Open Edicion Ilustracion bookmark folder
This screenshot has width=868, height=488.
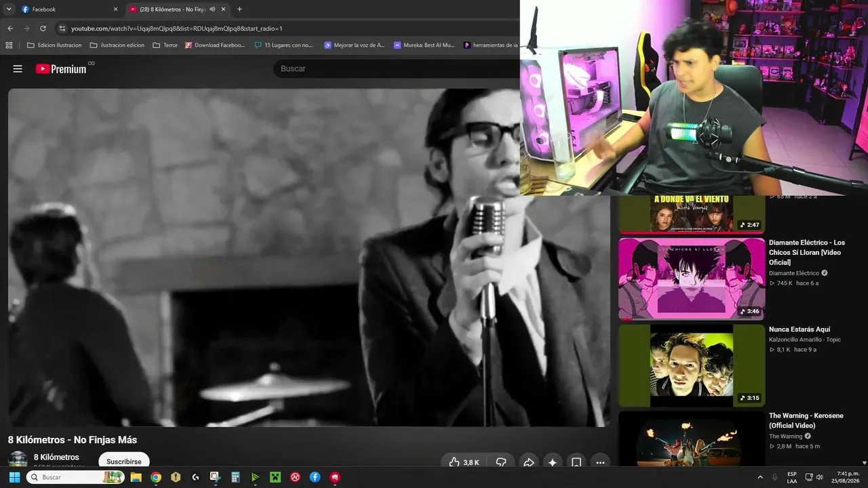point(54,45)
